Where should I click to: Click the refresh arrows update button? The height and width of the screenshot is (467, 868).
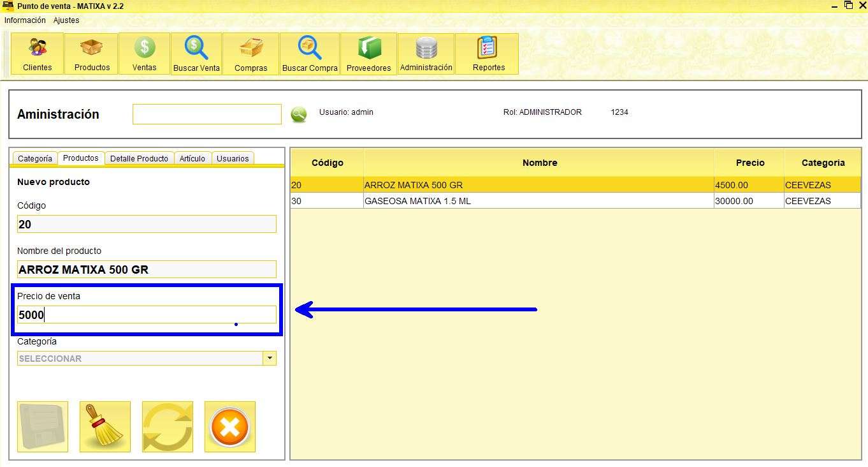168,427
